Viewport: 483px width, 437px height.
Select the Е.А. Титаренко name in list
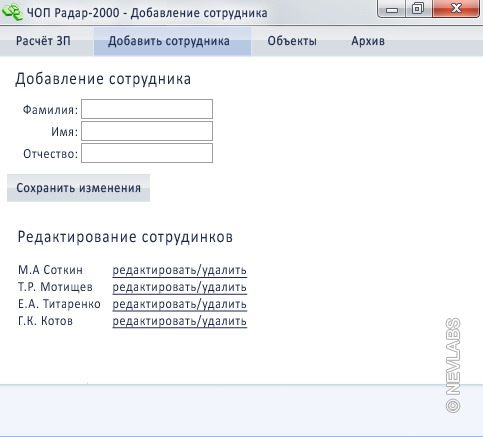tap(59, 304)
